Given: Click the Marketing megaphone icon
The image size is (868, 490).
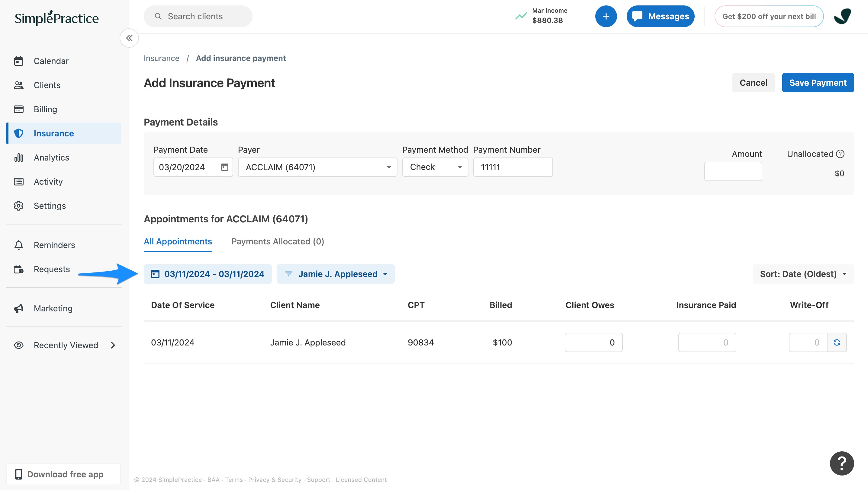Looking at the screenshot, I should 18,308.
